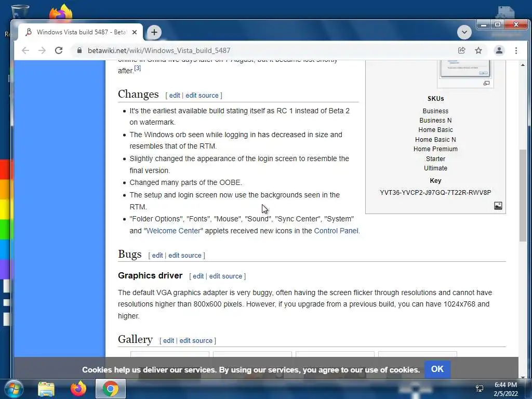Open the network tray icon
The height and width of the screenshot is (399, 532).
click(480, 389)
